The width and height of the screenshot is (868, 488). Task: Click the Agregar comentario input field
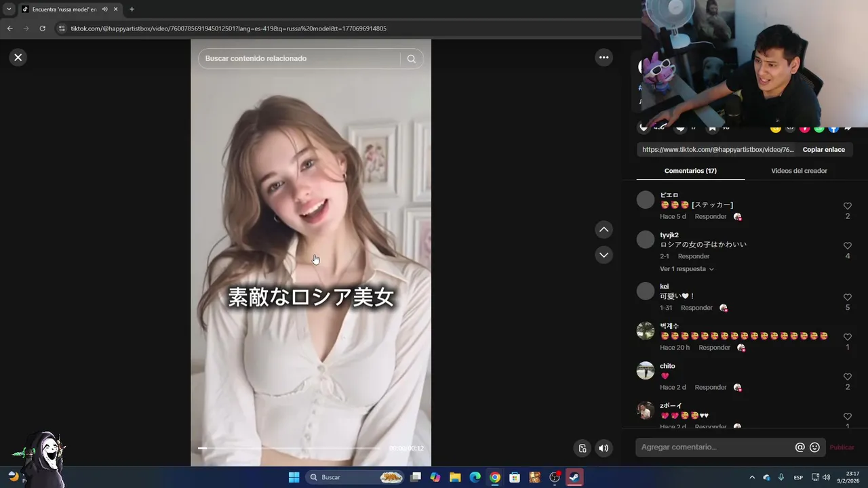[x=715, y=447]
